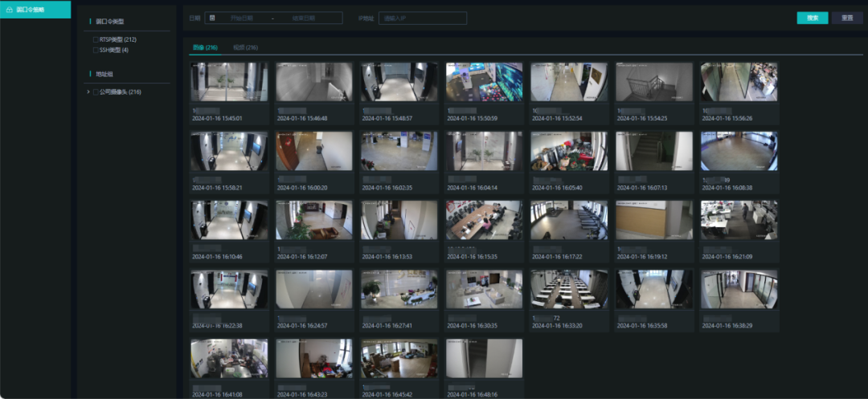Focus the IP地址 input field

[422, 18]
